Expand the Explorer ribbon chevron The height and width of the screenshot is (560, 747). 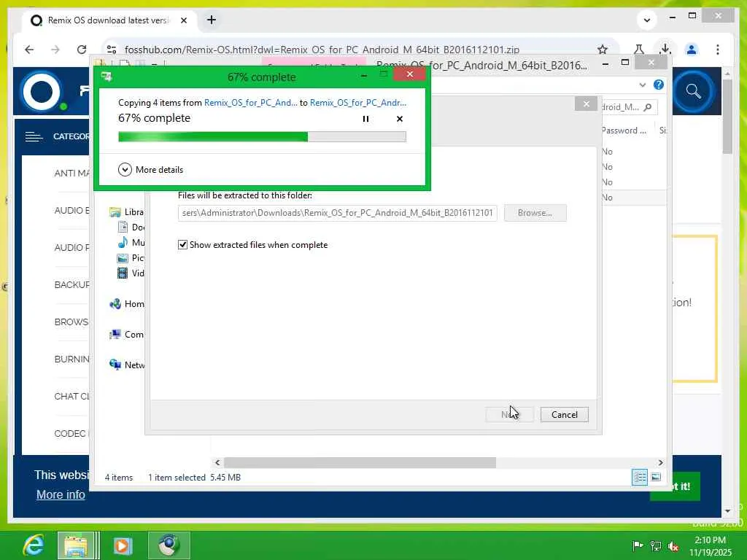pos(642,85)
